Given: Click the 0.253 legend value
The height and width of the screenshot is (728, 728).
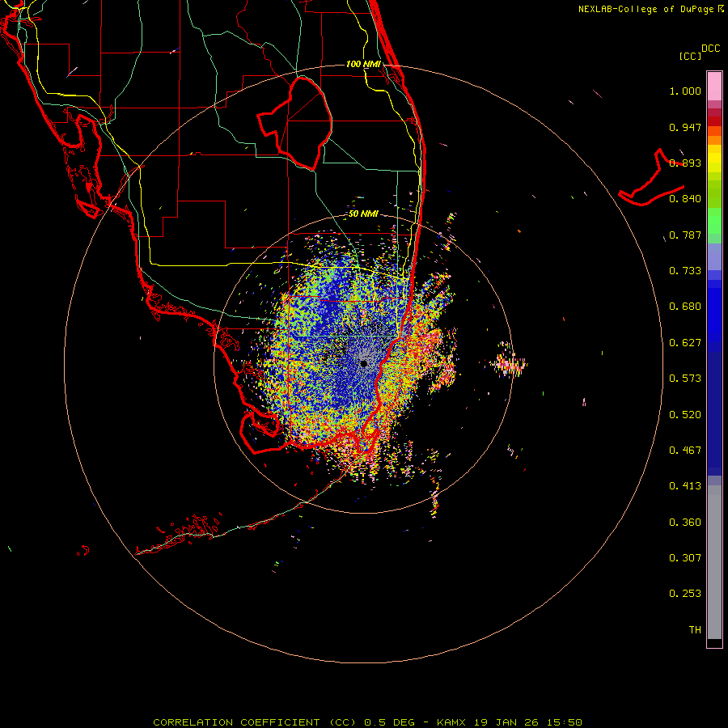Looking at the screenshot, I should pos(685,594).
